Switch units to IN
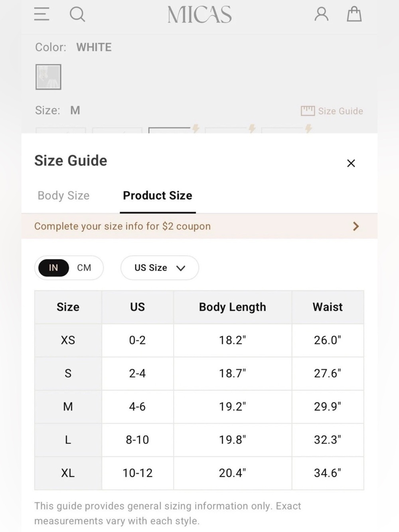 pyautogui.click(x=53, y=268)
